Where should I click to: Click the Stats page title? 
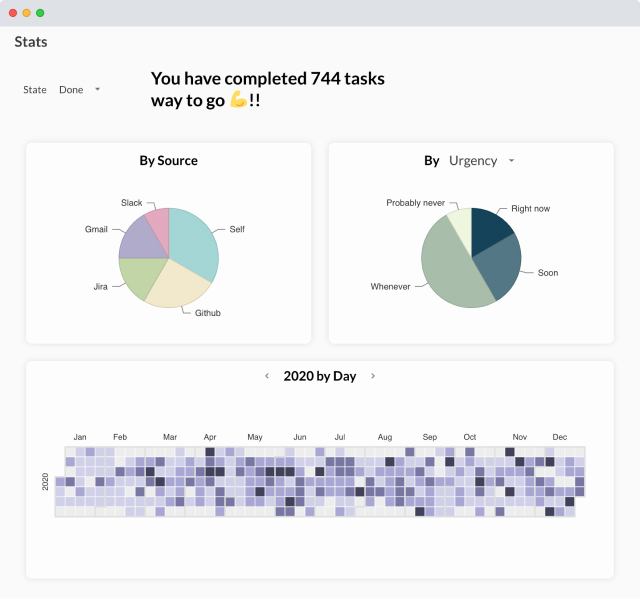(x=31, y=42)
